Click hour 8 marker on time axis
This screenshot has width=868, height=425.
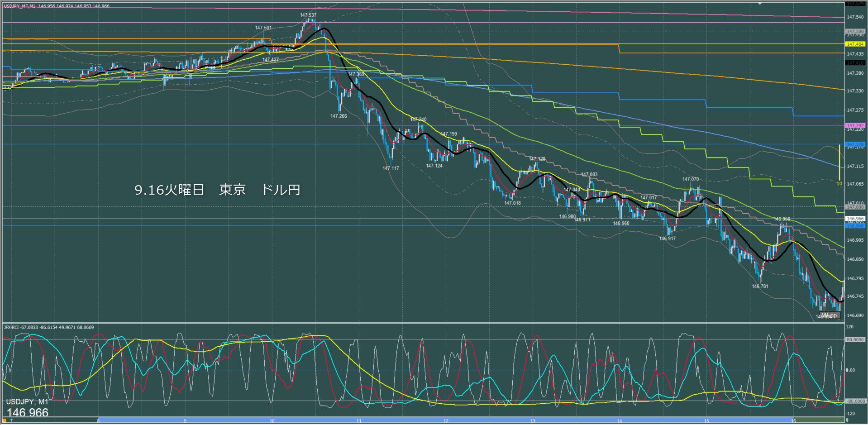click(98, 421)
